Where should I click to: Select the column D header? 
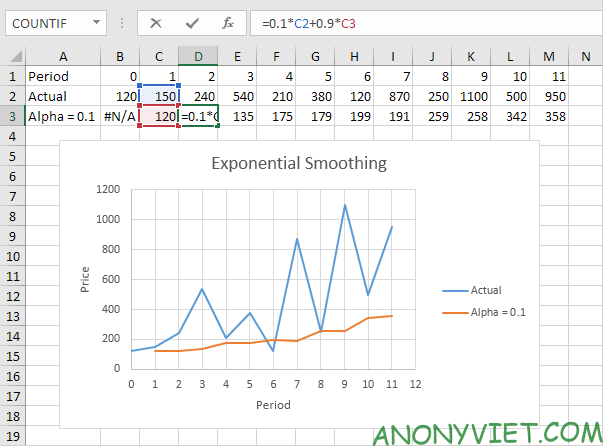pyautogui.click(x=198, y=57)
